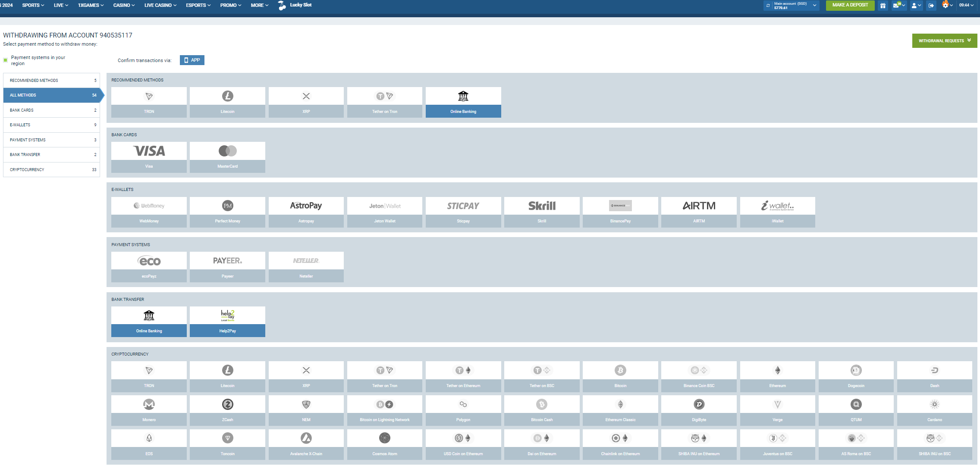Open the Withdrawal Requests panel
The width and height of the screenshot is (980, 475).
pyautogui.click(x=945, y=41)
